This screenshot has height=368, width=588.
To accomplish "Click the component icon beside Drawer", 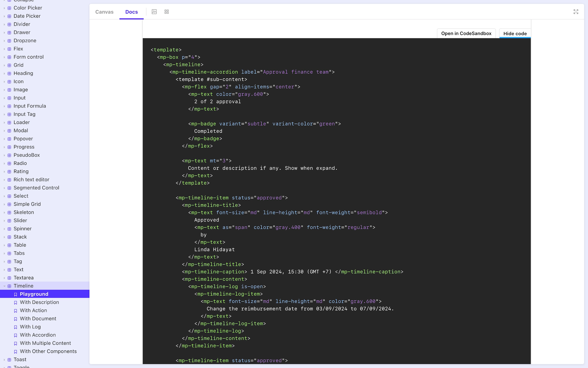I will 9,32.
